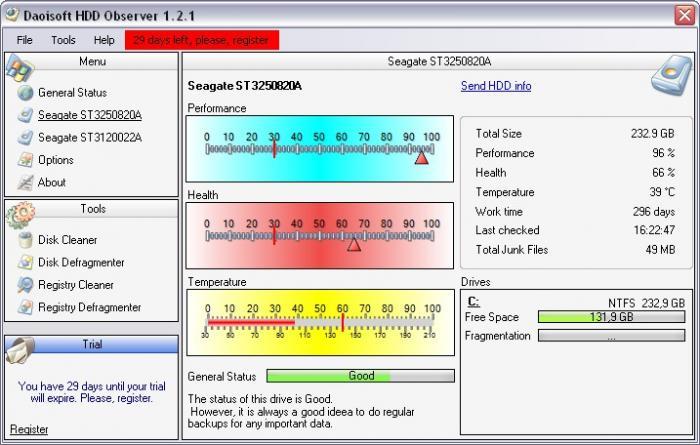Click the Windows logo icon in Menu header
The image size is (700, 445).
20,68
